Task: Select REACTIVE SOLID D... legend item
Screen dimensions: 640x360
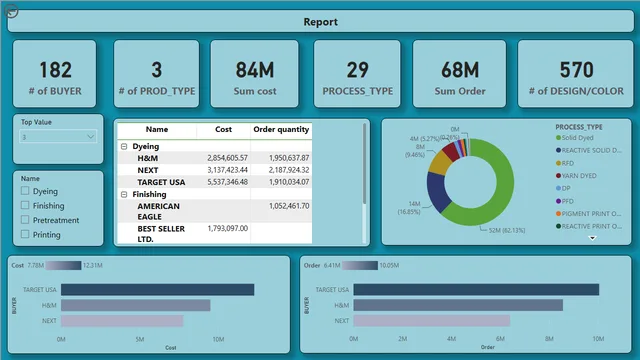Action: (589, 150)
